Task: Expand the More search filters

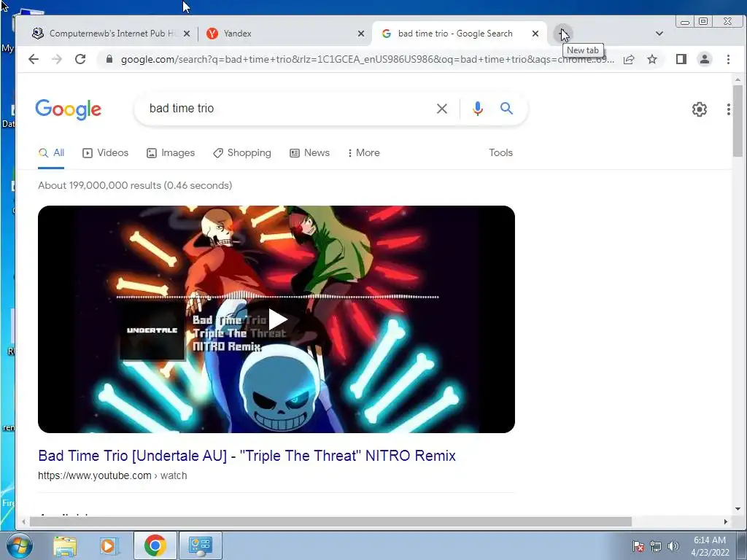Action: coord(364,153)
